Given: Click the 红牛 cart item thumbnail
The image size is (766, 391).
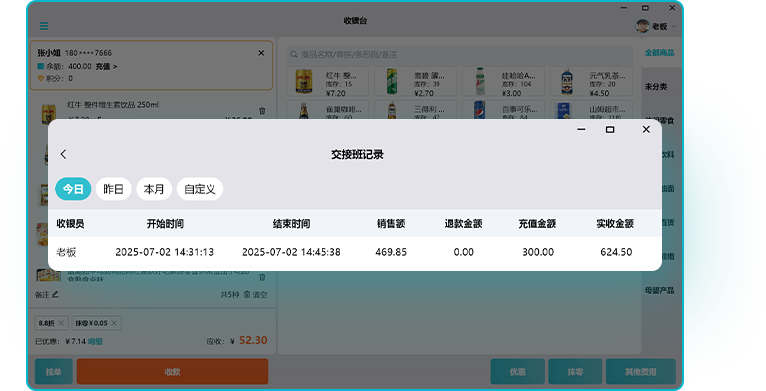Looking at the screenshot, I should [x=48, y=113].
